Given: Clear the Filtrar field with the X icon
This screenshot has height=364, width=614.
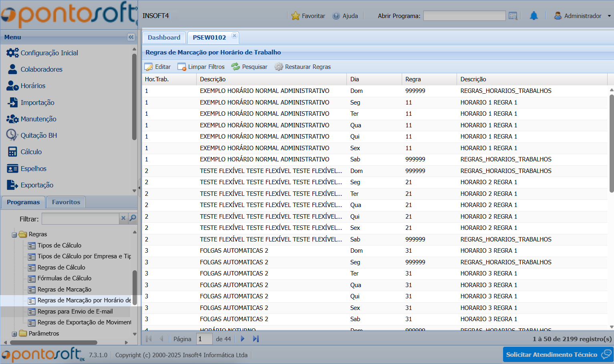Looking at the screenshot, I should point(123,218).
